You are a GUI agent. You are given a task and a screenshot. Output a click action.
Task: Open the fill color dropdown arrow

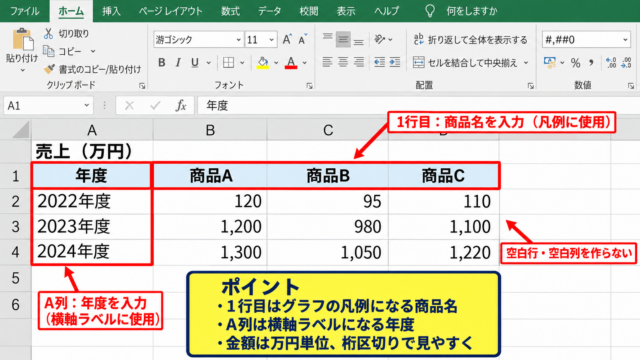coord(276,63)
